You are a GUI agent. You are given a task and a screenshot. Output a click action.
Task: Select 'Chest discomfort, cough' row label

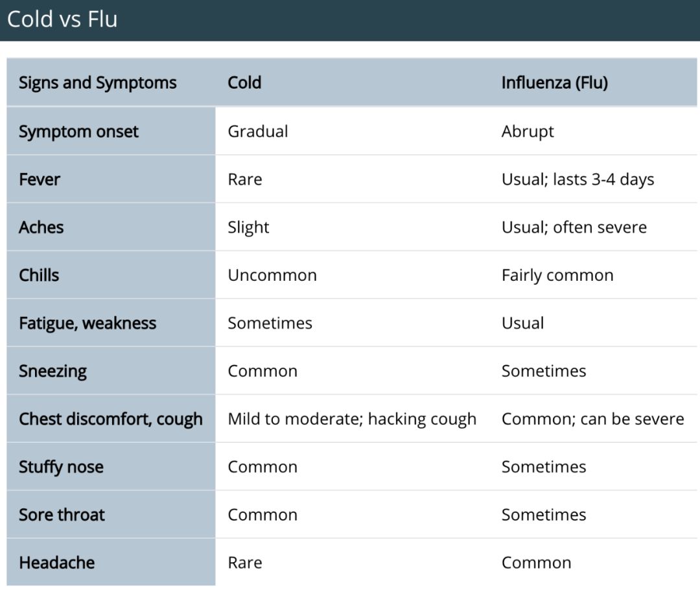coord(111,419)
